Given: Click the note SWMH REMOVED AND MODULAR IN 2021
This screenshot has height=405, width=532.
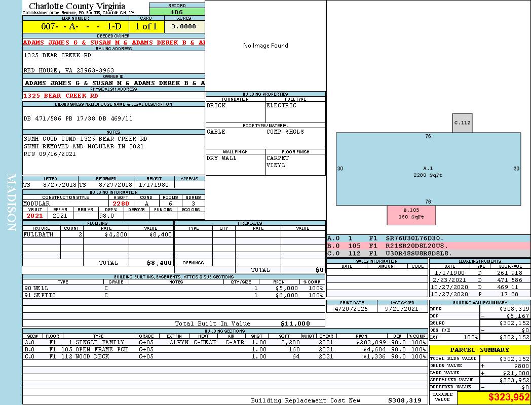Looking at the screenshot, I should (84, 146).
